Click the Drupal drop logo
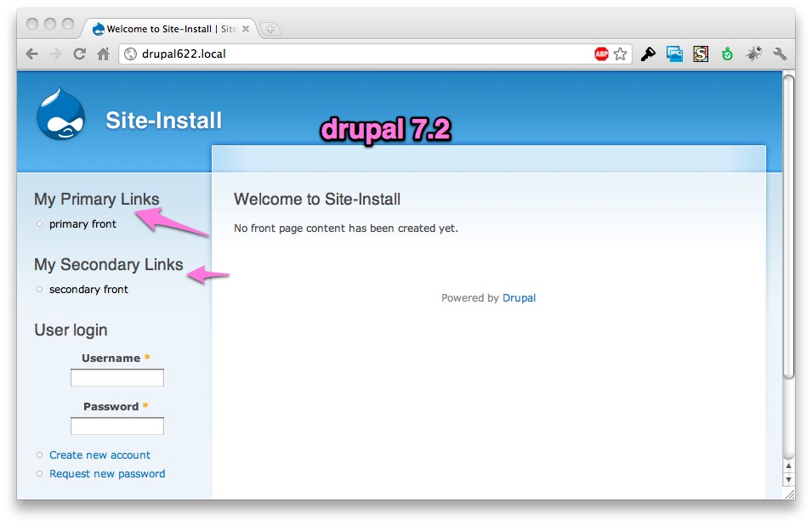Screen dimensions: 812x525 click(x=61, y=114)
